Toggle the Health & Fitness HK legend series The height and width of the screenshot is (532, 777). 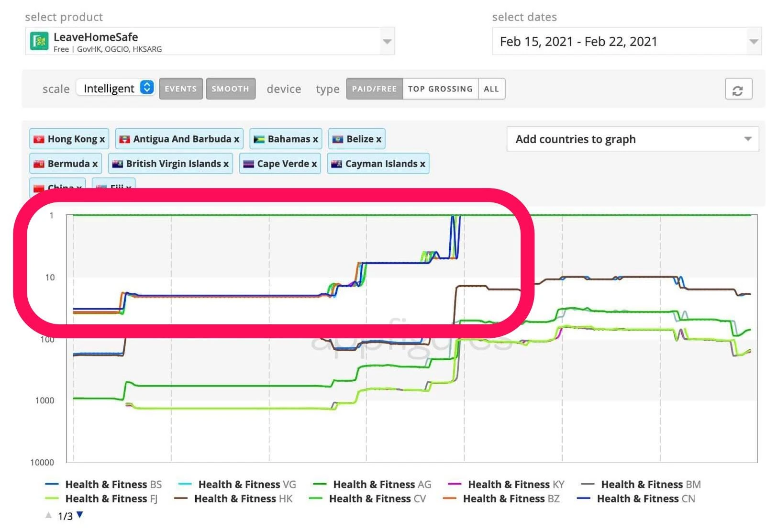pyautogui.click(x=233, y=499)
